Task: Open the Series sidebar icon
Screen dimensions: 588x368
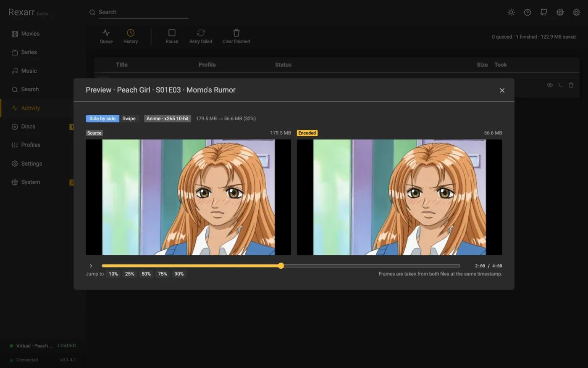Action: coord(15,52)
